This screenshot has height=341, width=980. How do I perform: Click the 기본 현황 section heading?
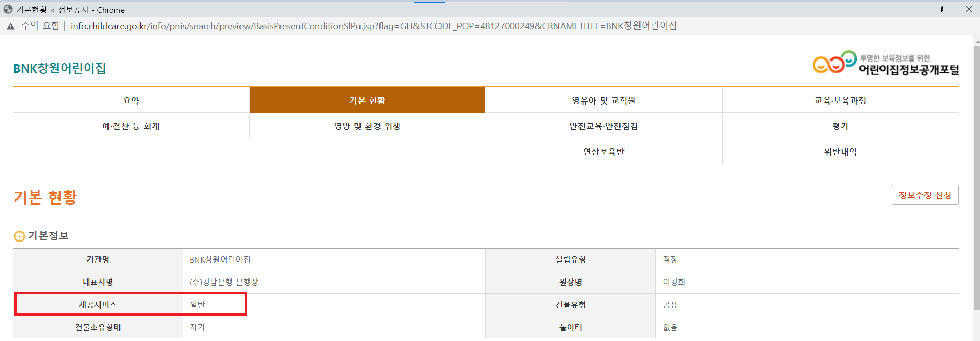pyautogui.click(x=45, y=197)
